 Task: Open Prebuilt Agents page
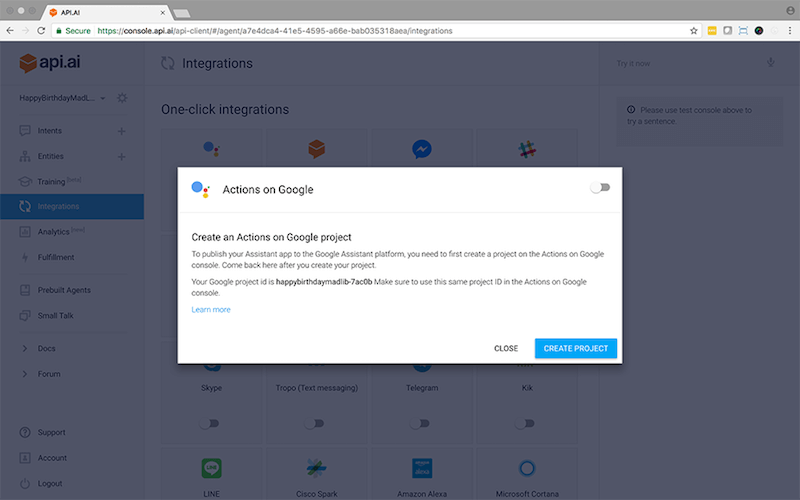(64, 290)
